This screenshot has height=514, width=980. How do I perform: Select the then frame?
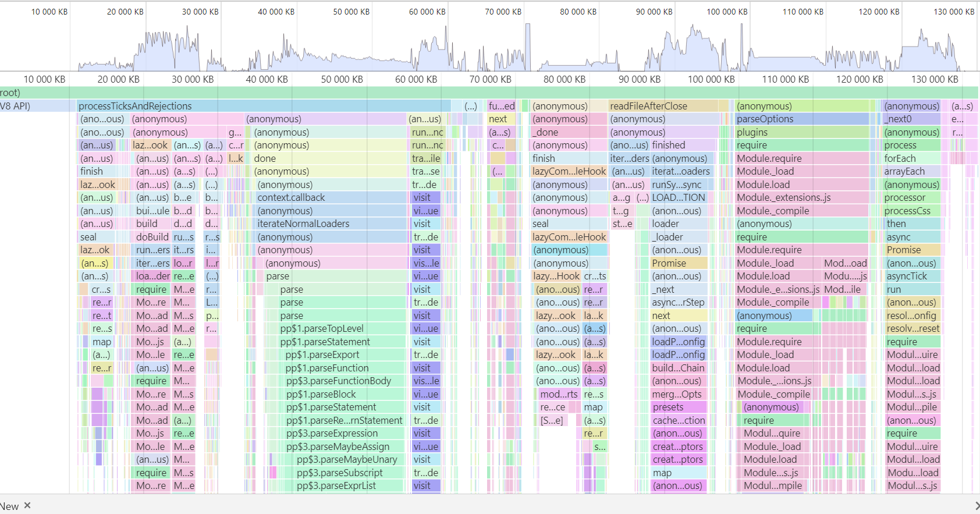[x=912, y=224]
